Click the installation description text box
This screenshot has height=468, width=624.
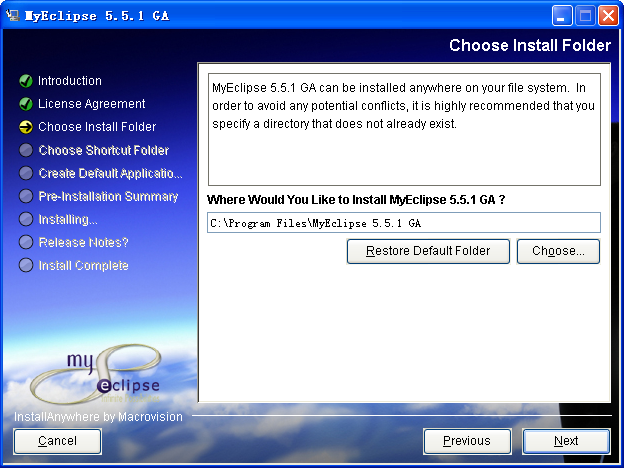click(404, 129)
